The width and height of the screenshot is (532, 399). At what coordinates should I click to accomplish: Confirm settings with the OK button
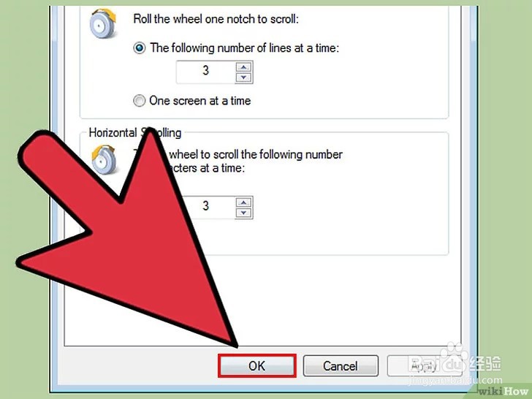click(x=256, y=365)
